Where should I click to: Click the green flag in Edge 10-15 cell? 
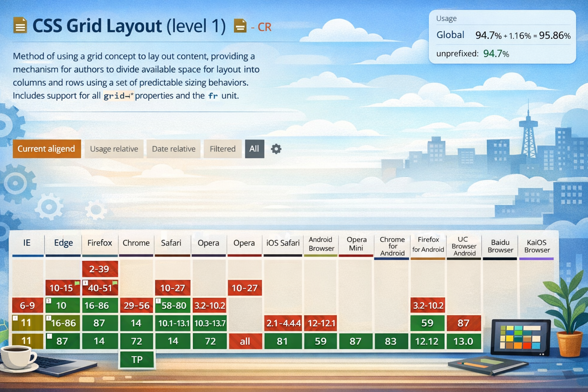tap(77, 283)
